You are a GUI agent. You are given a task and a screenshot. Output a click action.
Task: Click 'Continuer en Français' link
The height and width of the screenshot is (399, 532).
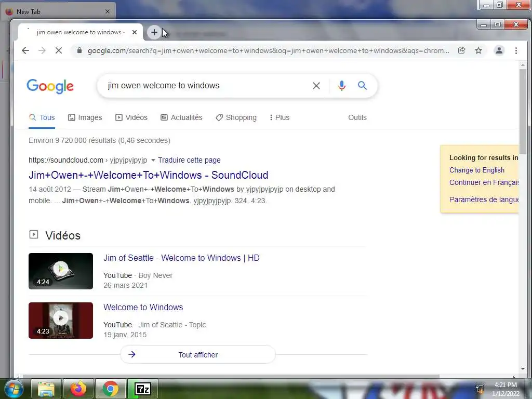pyautogui.click(x=484, y=182)
